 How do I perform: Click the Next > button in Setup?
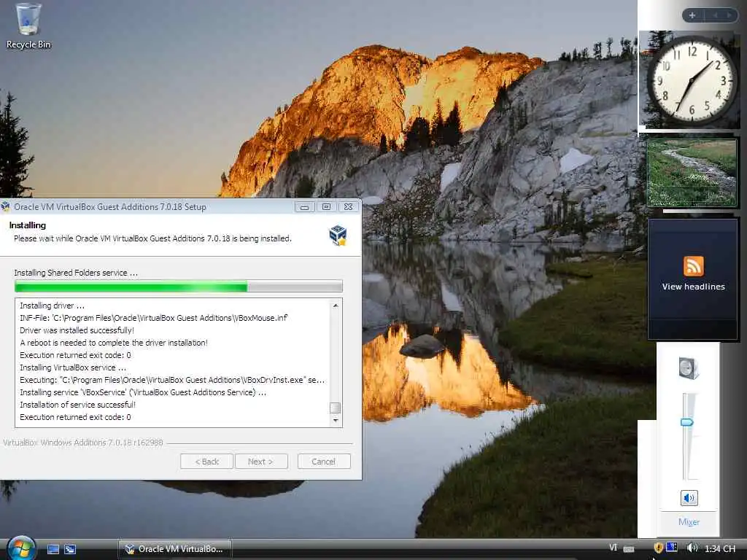point(261,462)
